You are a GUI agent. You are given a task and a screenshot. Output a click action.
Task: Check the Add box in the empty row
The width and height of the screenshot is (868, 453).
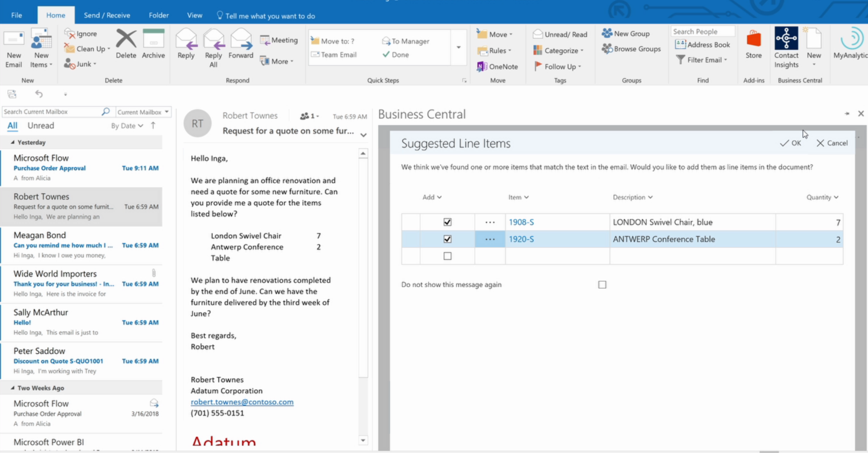(448, 256)
